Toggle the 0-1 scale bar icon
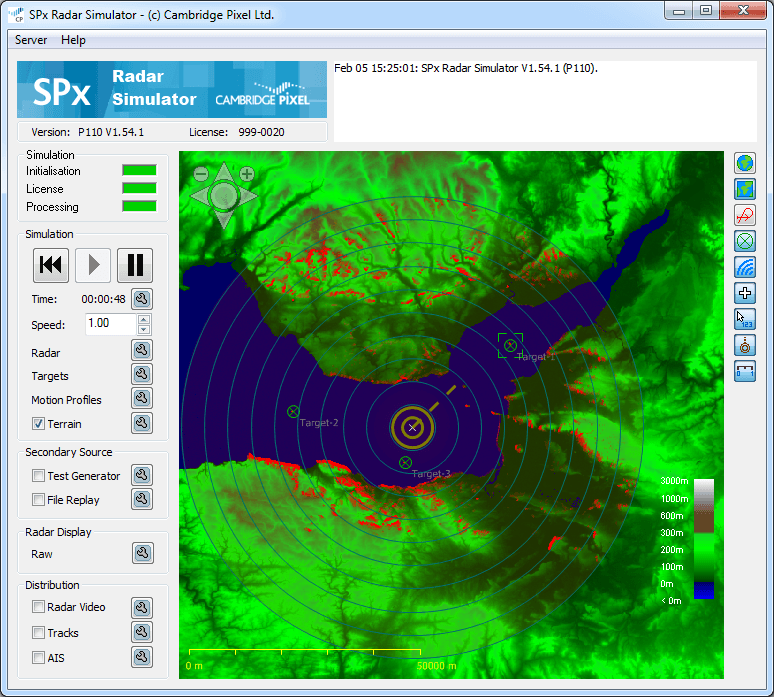The height and width of the screenshot is (697, 774). [x=744, y=371]
